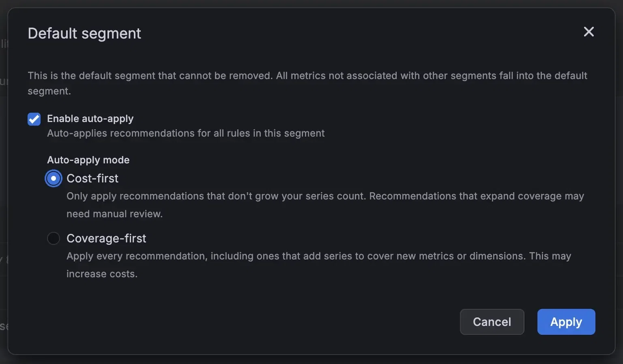Click the Cost-first description about series count
Viewport: 623px width, 364px height.
click(x=325, y=205)
